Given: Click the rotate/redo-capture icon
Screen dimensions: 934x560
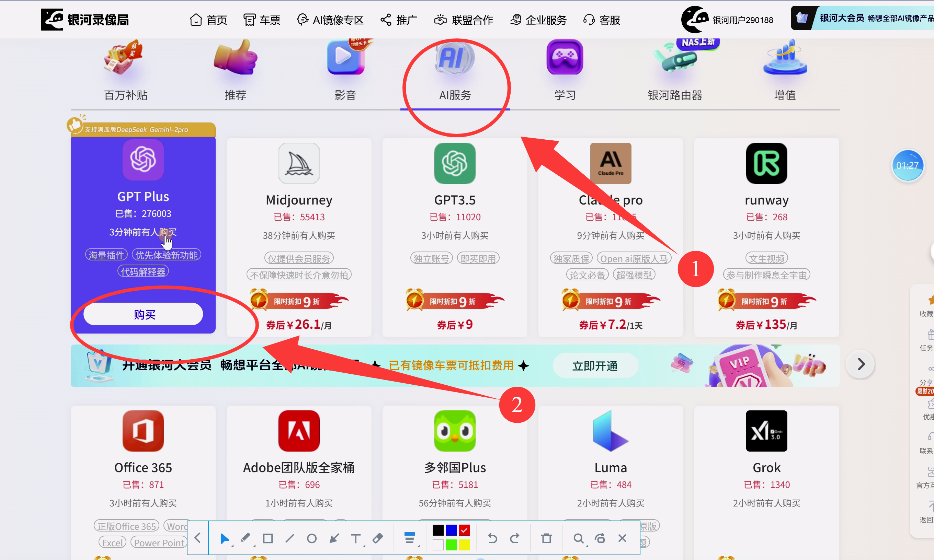Looking at the screenshot, I should 600,538.
